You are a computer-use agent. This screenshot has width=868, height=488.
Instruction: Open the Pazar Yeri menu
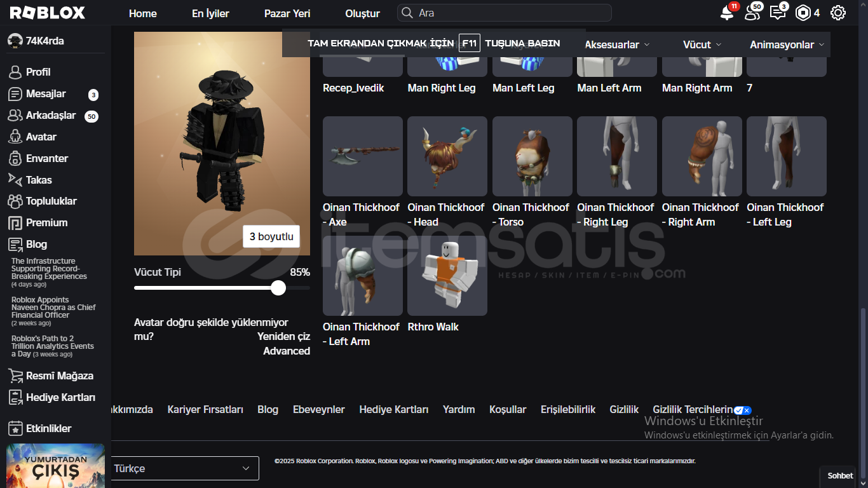click(287, 13)
